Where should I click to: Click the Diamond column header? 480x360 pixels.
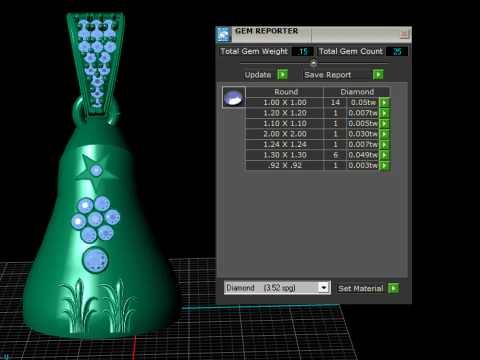coord(357,92)
